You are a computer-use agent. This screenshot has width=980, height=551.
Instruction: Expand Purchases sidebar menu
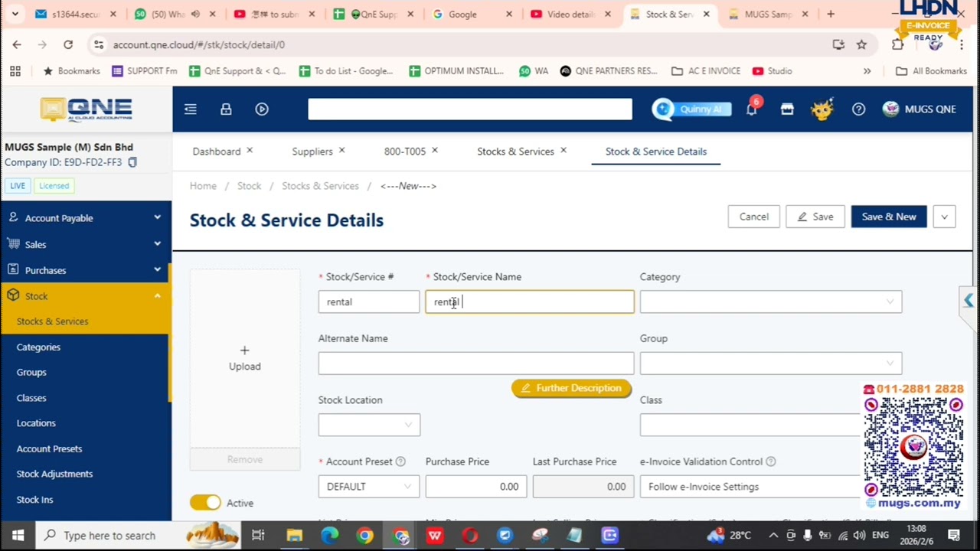[86, 270]
